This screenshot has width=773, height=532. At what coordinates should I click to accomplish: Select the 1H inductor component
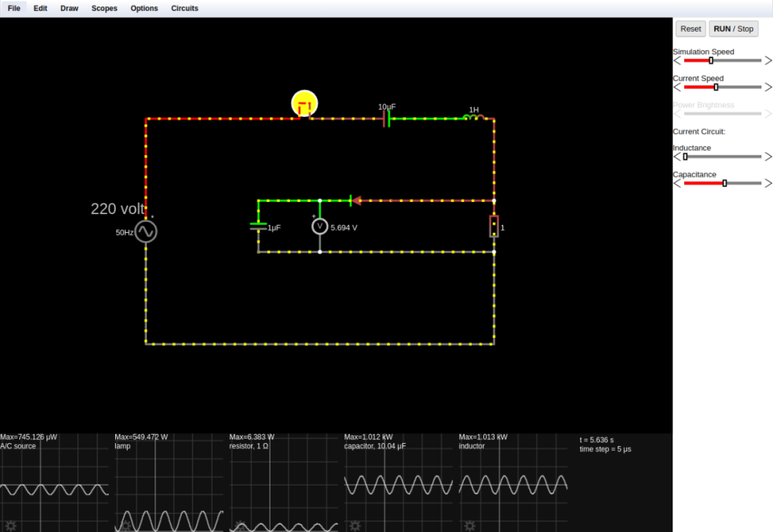pos(472,117)
